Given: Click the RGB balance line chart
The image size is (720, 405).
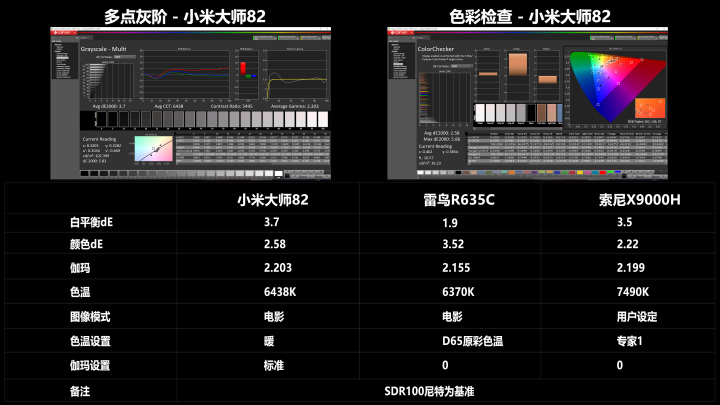Looking at the screenshot, I should pyautogui.click(x=186, y=74).
